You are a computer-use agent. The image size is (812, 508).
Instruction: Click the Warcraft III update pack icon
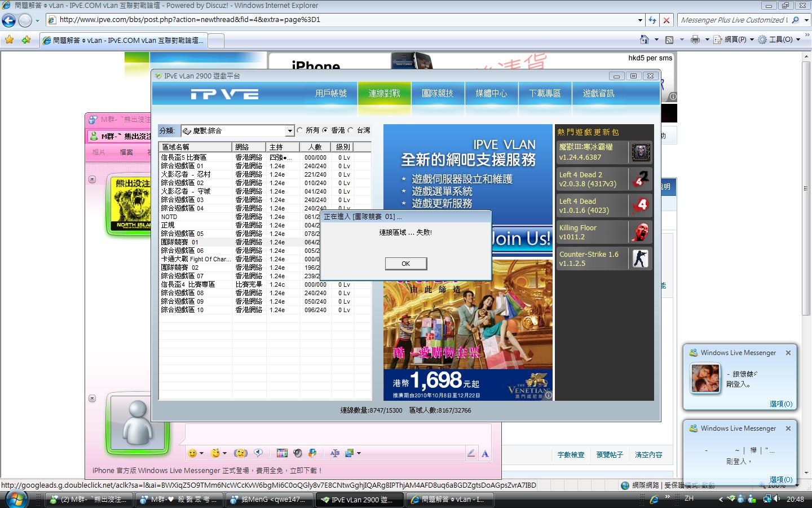[641, 152]
